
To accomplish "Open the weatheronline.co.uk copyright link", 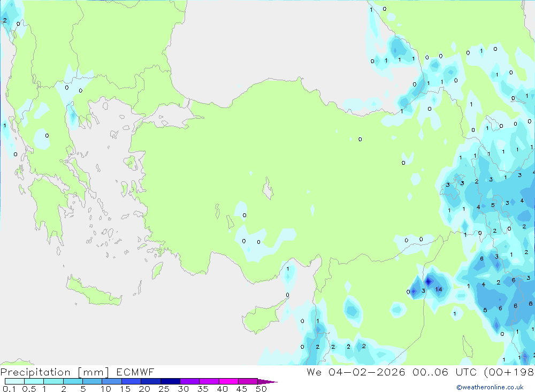I will coord(490,387).
